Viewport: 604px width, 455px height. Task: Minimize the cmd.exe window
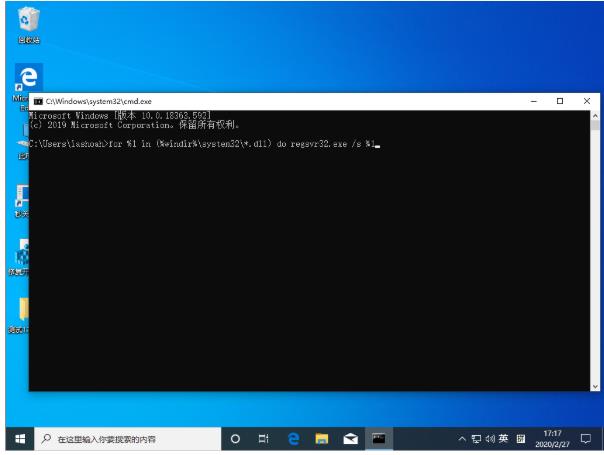pos(534,101)
